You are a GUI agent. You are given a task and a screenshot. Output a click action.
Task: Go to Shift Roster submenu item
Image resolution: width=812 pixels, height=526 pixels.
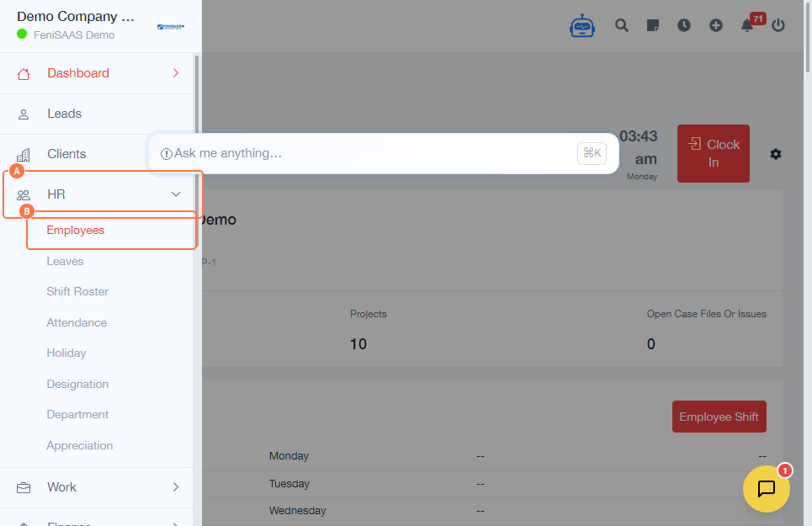[x=77, y=292]
